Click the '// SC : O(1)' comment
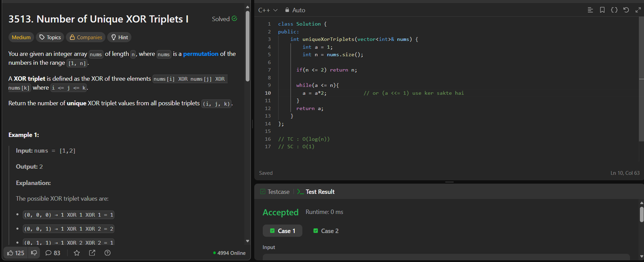Image resolution: width=644 pixels, height=262 pixels. coord(296,147)
